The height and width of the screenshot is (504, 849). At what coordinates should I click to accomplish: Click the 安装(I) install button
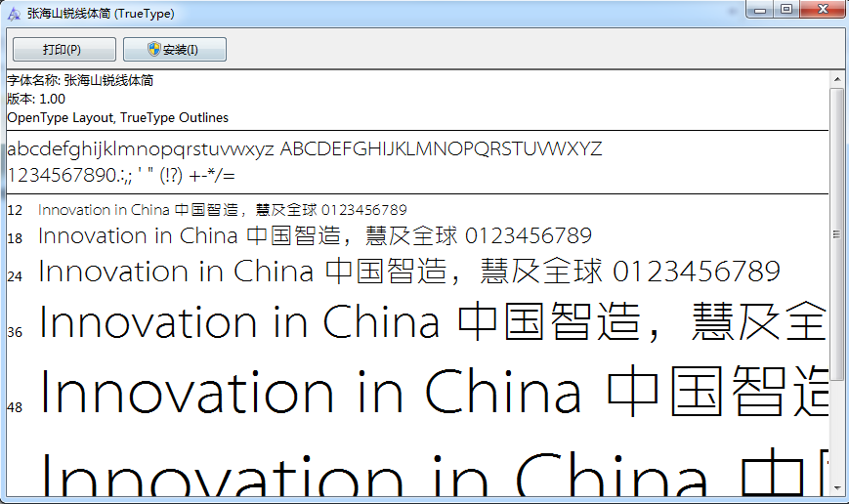click(x=174, y=49)
